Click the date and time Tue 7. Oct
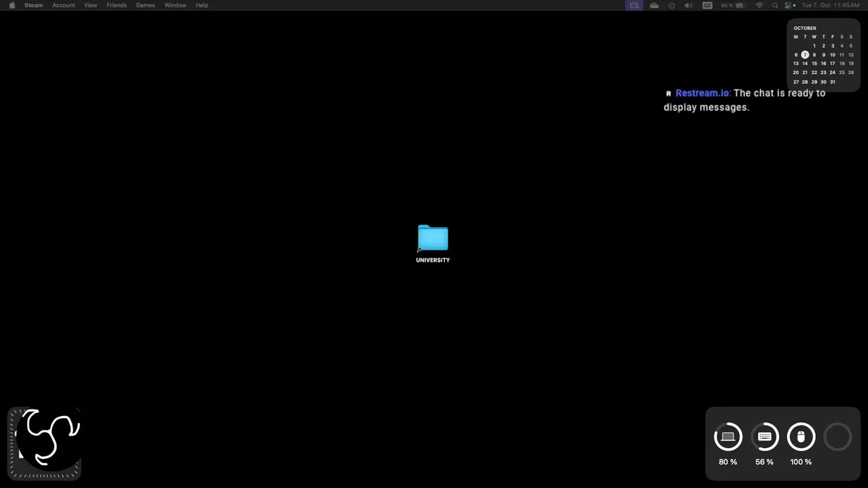The width and height of the screenshot is (868, 488). 830,5
